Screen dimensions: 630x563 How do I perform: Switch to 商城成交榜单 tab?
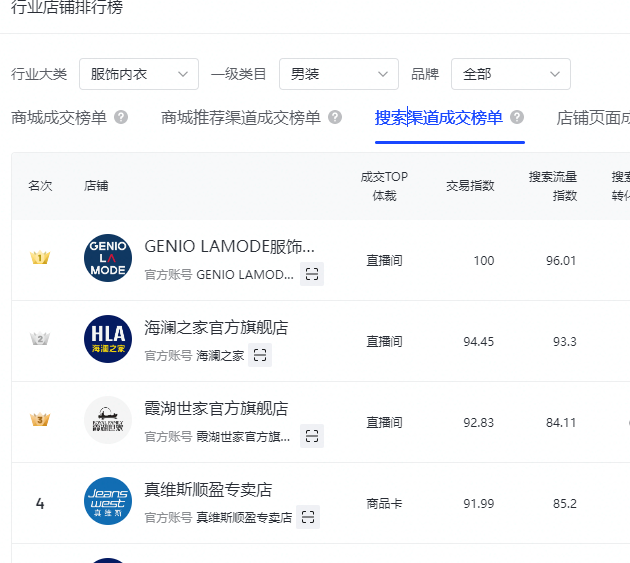point(59,118)
